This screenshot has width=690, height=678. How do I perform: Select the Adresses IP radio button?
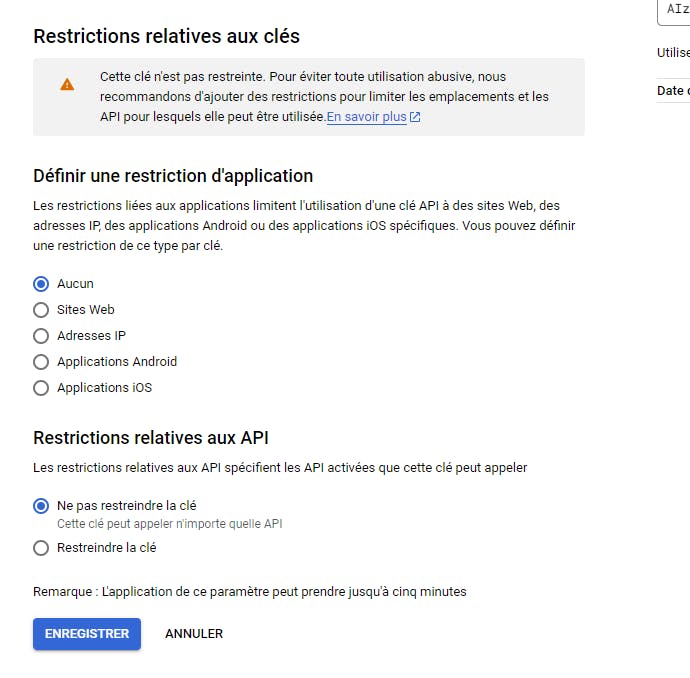pos(41,336)
